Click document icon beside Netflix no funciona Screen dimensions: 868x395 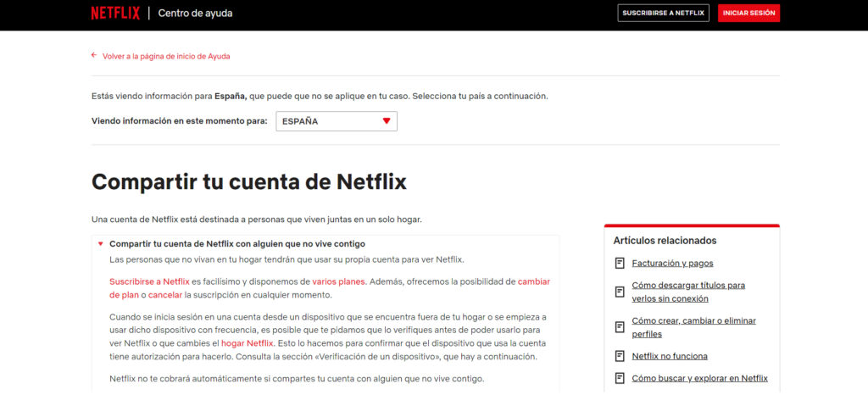620,356
